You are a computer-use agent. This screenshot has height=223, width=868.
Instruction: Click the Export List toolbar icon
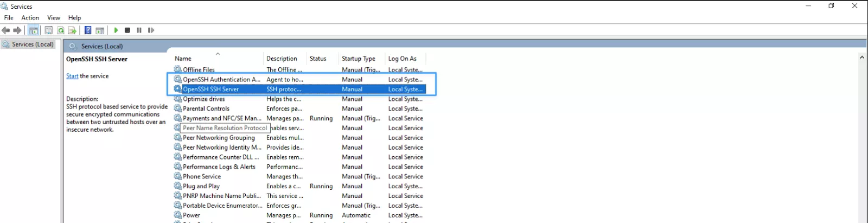pyautogui.click(x=72, y=30)
